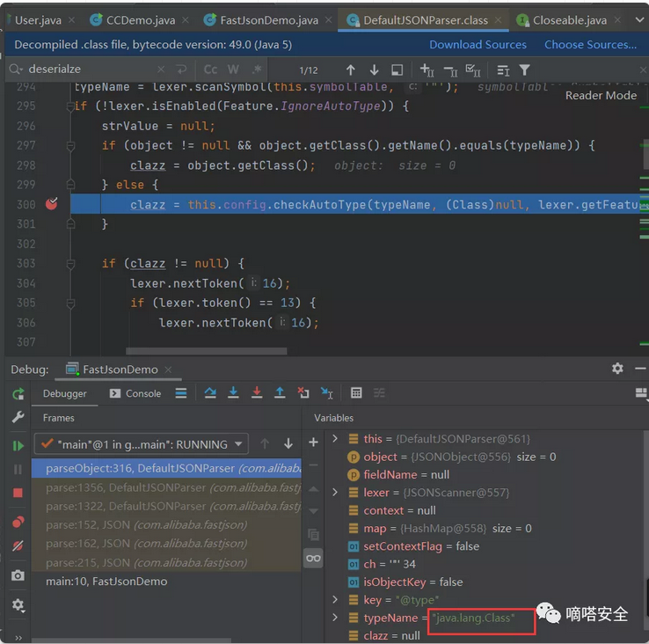Click Run to Cursor button
Image resolution: width=649 pixels, height=644 pixels.
coord(326,392)
